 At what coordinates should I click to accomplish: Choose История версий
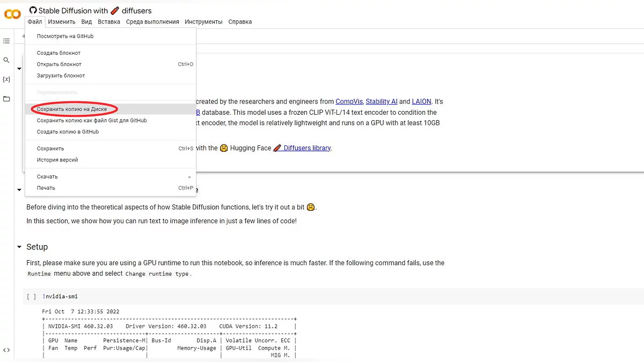point(110,160)
